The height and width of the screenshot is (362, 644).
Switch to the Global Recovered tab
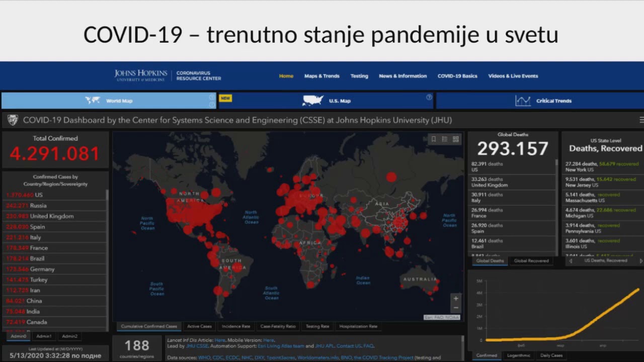point(531,261)
